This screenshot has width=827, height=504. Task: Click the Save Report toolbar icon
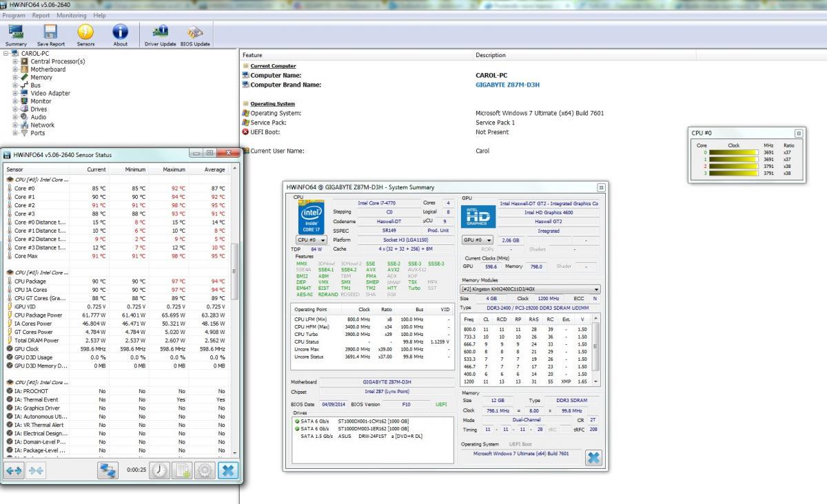point(50,34)
